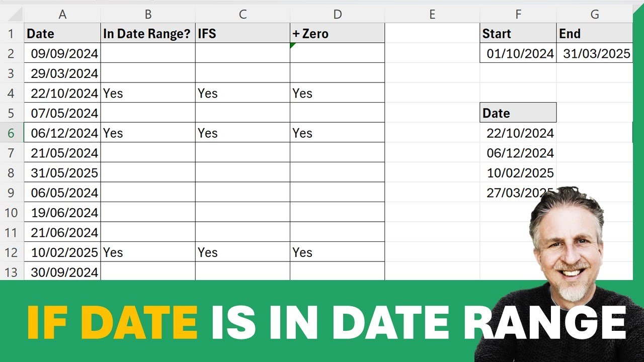Click the Start header cell
Image resolution: width=644 pixels, height=362 pixels.
click(x=518, y=34)
